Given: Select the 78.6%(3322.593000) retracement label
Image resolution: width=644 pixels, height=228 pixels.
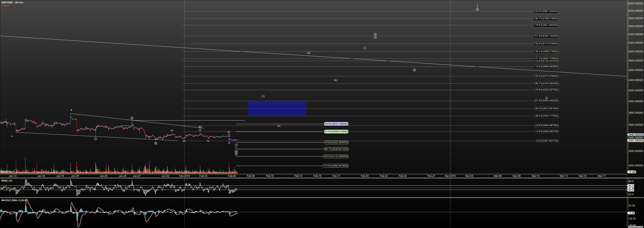Looking at the screenshot, I should coord(336,143).
